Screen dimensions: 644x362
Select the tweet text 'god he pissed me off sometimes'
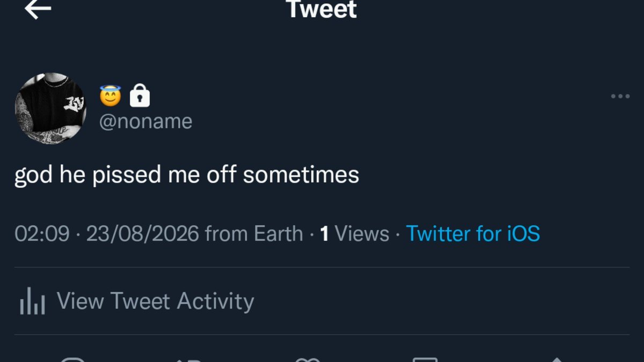tap(187, 175)
